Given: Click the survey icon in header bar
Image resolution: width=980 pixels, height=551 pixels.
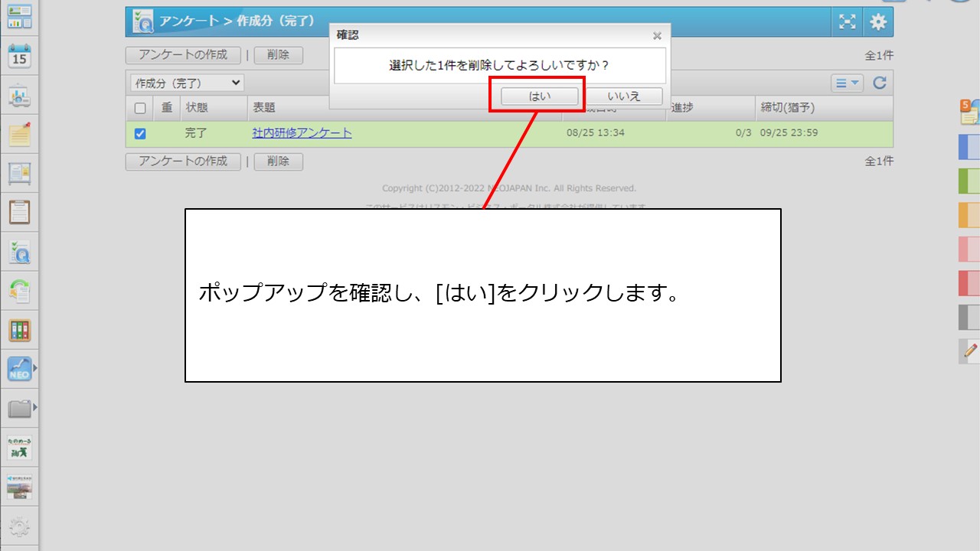Looking at the screenshot, I should [x=142, y=21].
